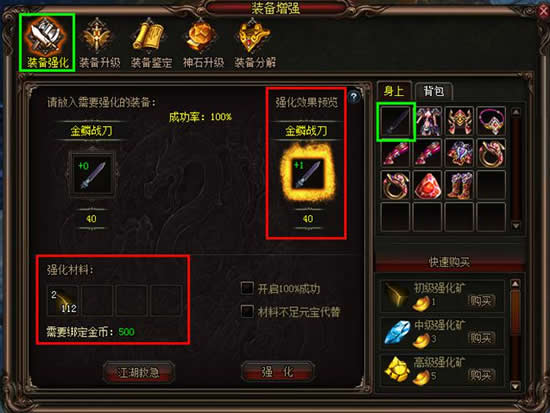
Task: Toggle the 材料不足元宝代替 checkbox
Action: 247,311
